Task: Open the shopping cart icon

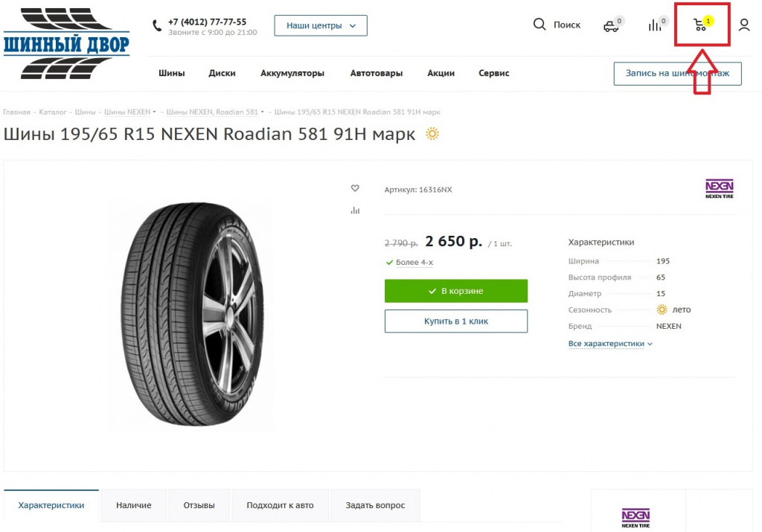Action: [x=700, y=25]
